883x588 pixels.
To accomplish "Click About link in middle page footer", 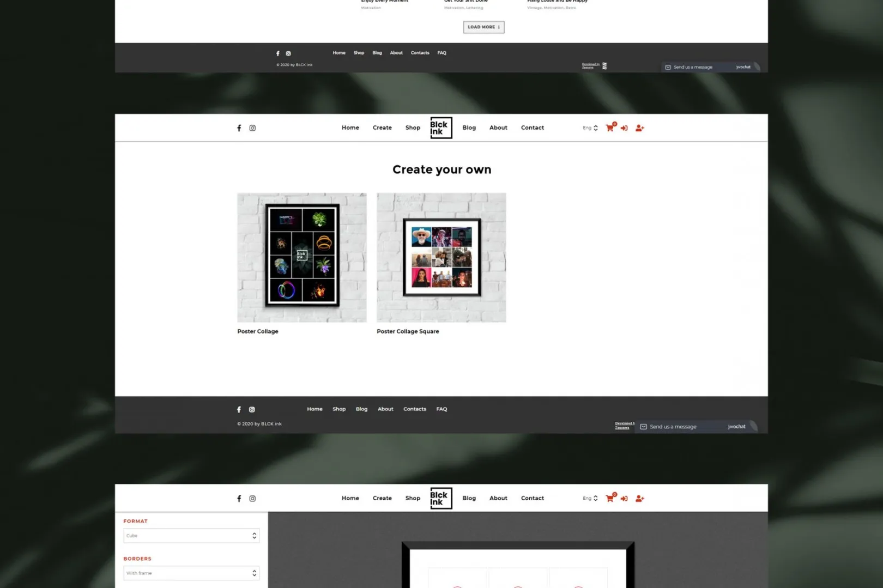I will [385, 409].
